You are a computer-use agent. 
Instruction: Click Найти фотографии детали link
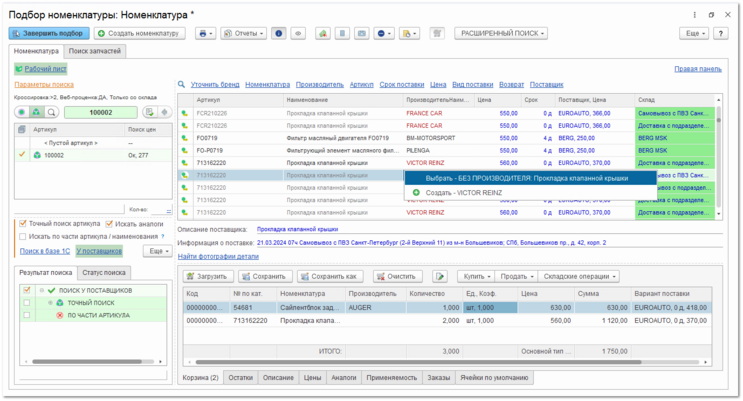[x=218, y=256]
